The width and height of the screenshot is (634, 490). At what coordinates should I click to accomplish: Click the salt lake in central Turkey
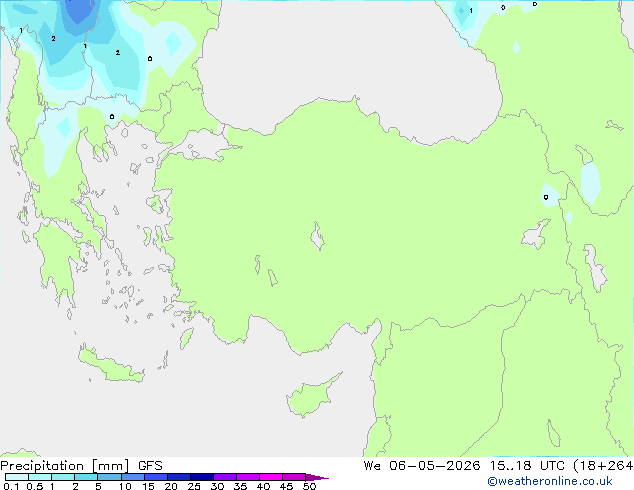[x=317, y=237]
